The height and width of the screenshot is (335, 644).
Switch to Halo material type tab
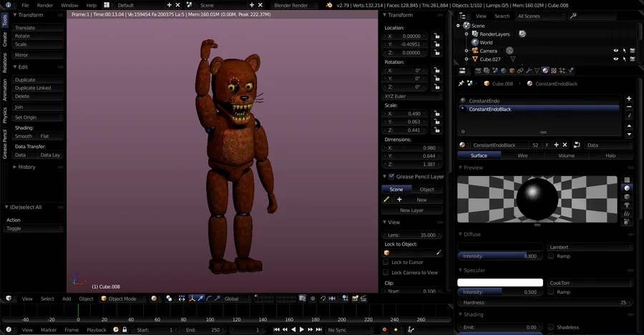pos(610,155)
